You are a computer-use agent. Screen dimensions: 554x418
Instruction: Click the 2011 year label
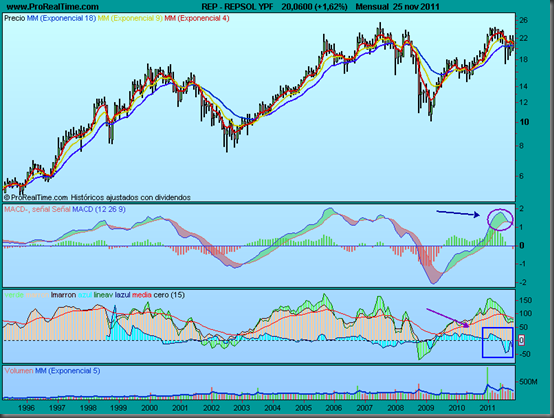488,408
